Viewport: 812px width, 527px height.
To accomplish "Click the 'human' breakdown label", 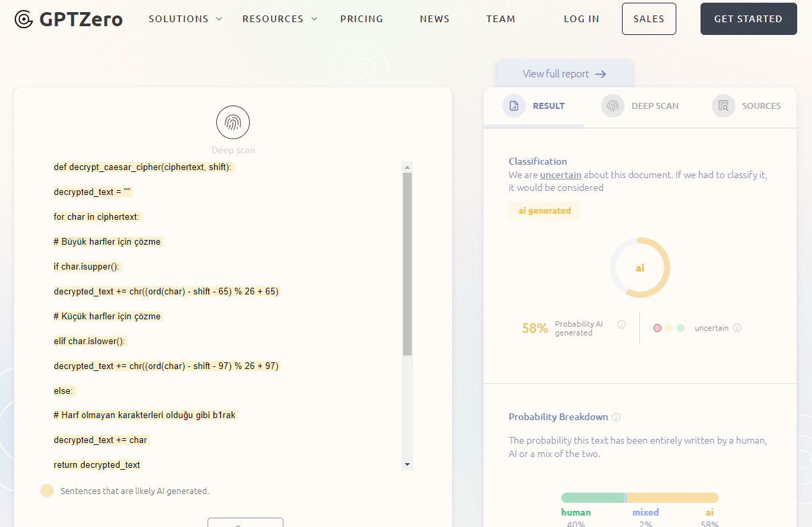I will [x=576, y=512].
